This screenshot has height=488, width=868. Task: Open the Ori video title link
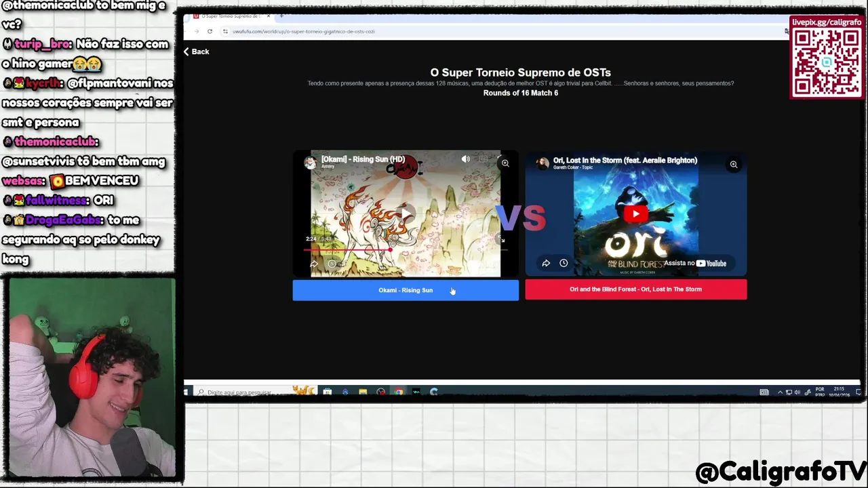pyautogui.click(x=625, y=161)
